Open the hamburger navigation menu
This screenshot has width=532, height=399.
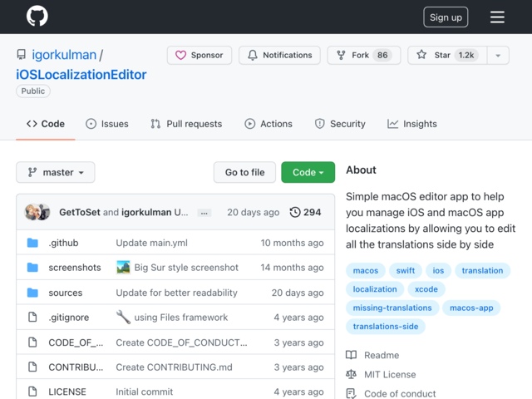tap(497, 17)
